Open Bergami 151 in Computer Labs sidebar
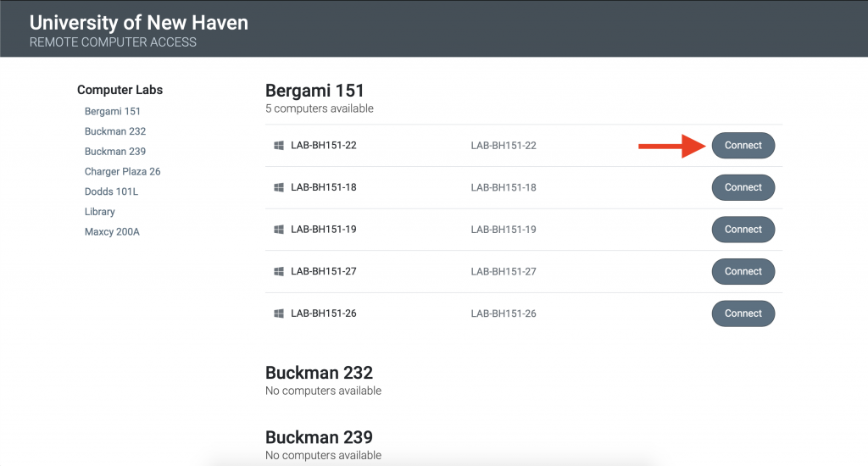 click(x=113, y=112)
